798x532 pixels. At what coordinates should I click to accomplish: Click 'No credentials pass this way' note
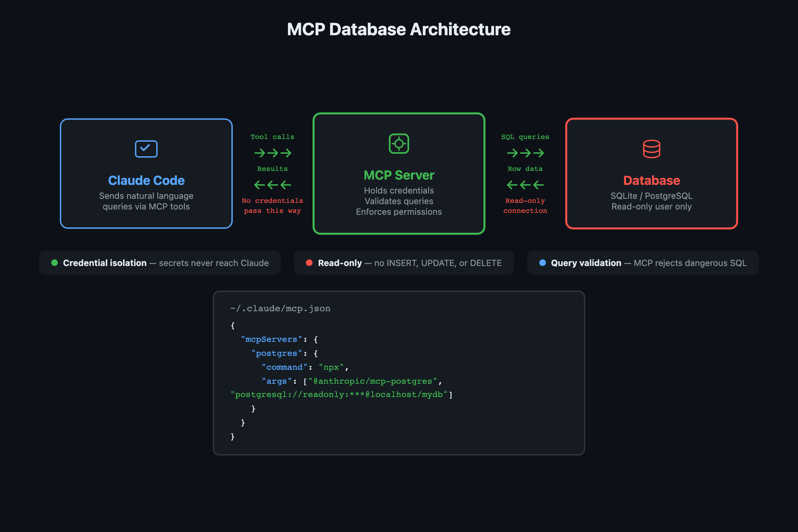tap(272, 205)
